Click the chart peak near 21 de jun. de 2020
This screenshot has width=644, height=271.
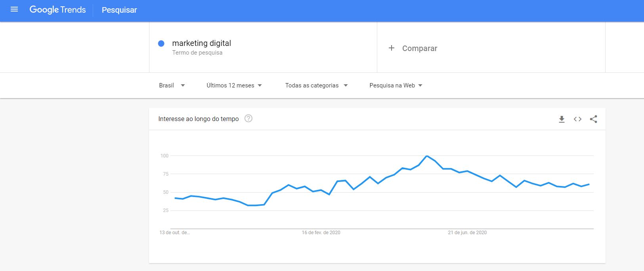[x=427, y=156]
